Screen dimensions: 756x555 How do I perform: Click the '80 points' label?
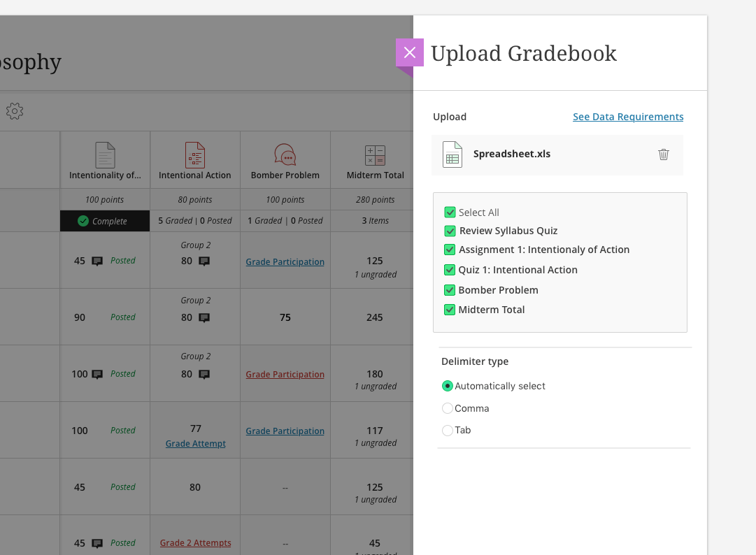click(195, 199)
